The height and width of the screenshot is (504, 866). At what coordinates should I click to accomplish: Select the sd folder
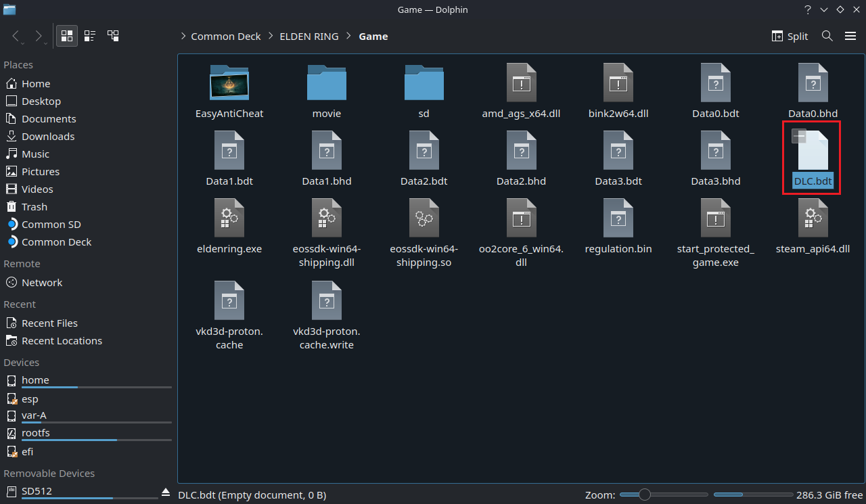coord(424,91)
